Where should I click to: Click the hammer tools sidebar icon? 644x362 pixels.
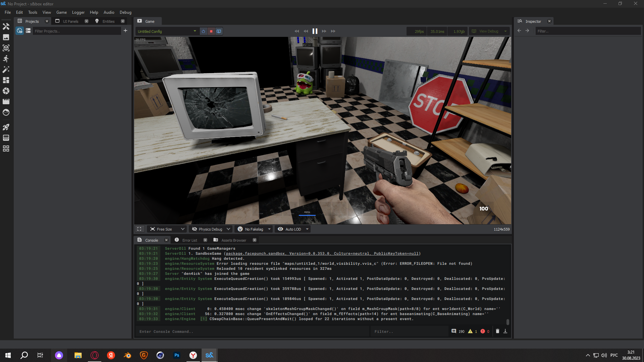click(6, 26)
